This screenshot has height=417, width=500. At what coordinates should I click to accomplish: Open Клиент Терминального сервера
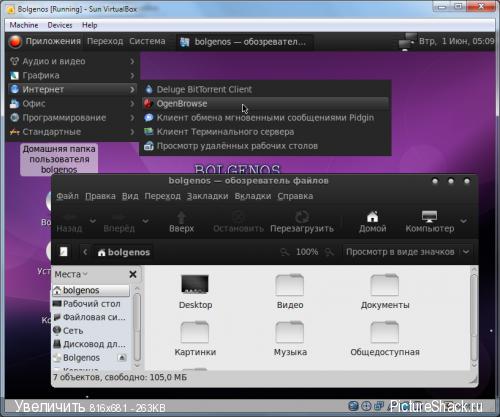(265, 132)
